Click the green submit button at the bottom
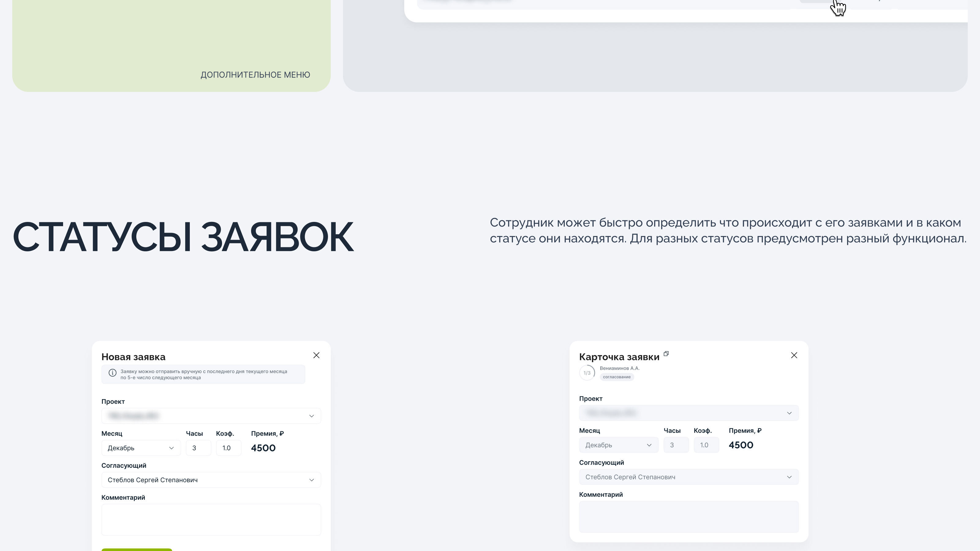The height and width of the screenshot is (551, 980). (x=137, y=549)
